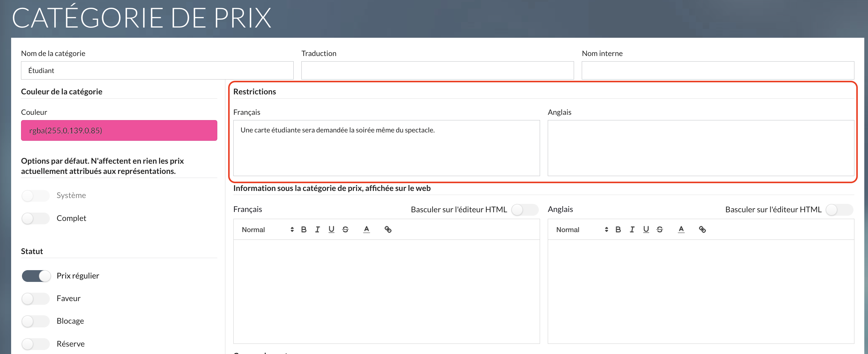This screenshot has width=868, height=354.
Task: Open the Normal style dropdown in the Français editor
Action: pyautogui.click(x=268, y=230)
